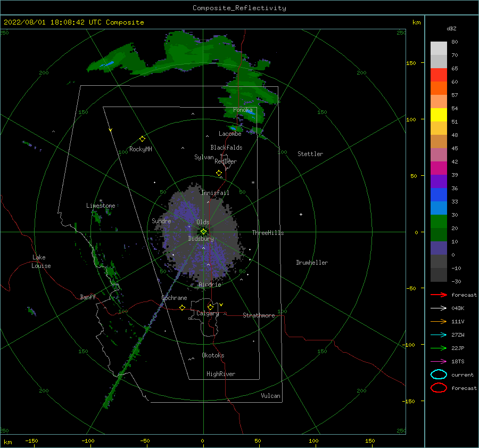Pick the green 22JP arrow icon
This screenshot has width=479, height=448.
[439, 348]
